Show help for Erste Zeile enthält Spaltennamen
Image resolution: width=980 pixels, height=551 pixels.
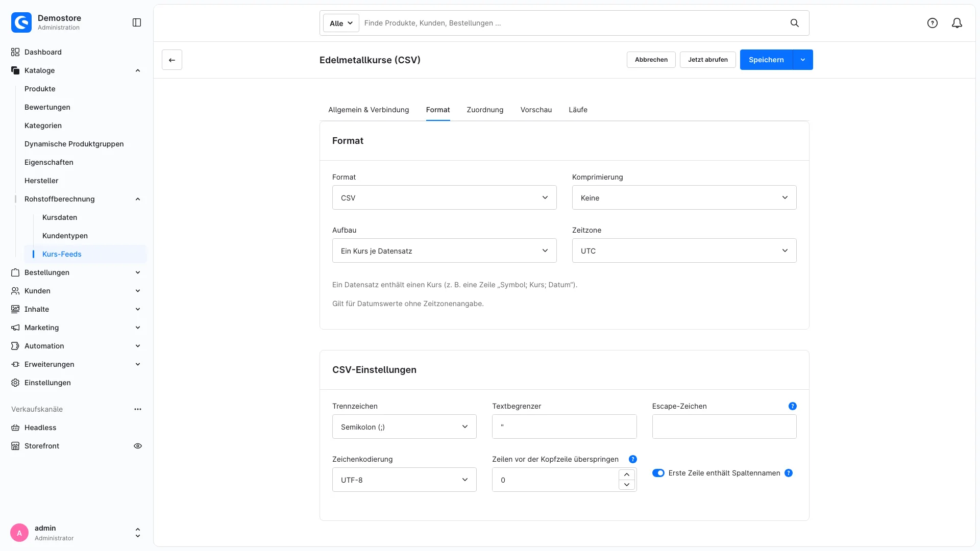pos(789,473)
